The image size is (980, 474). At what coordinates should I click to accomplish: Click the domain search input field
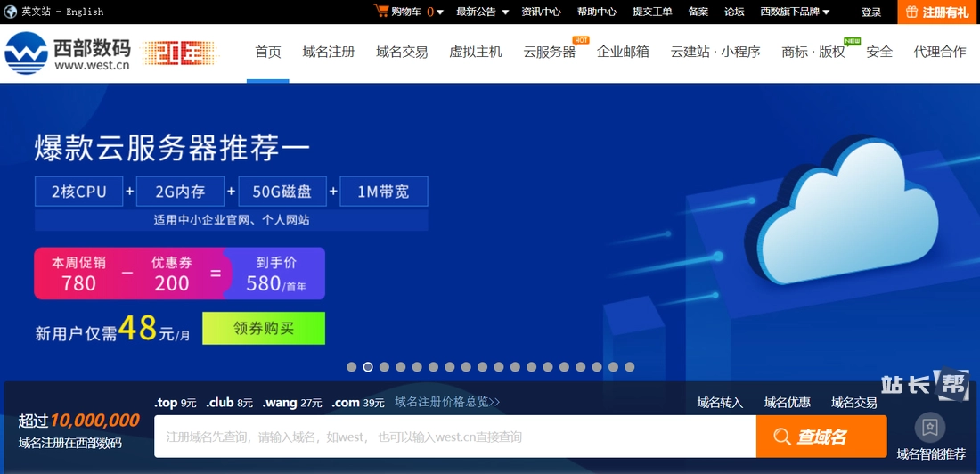point(454,437)
